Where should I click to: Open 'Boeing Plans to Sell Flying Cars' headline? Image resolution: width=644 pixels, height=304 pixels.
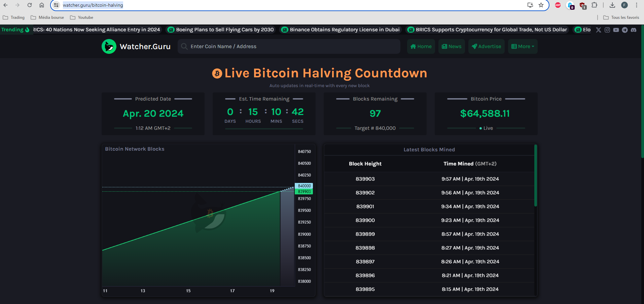click(221, 30)
